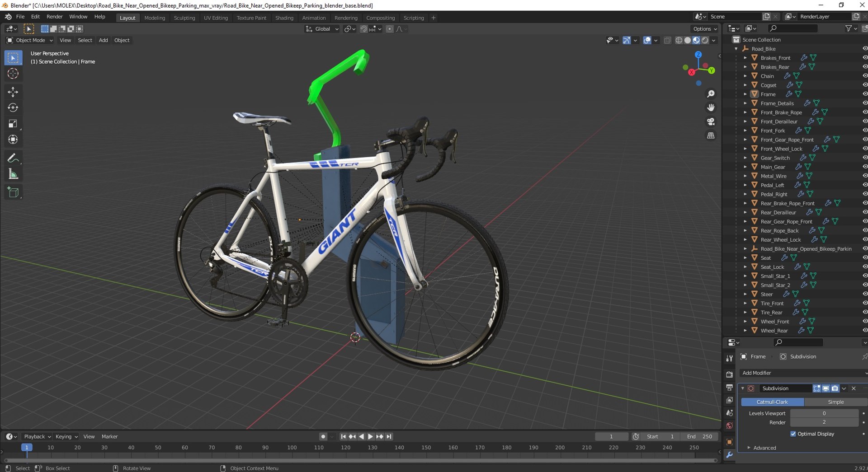Open the Global transform orientation dropdown

click(x=322, y=29)
